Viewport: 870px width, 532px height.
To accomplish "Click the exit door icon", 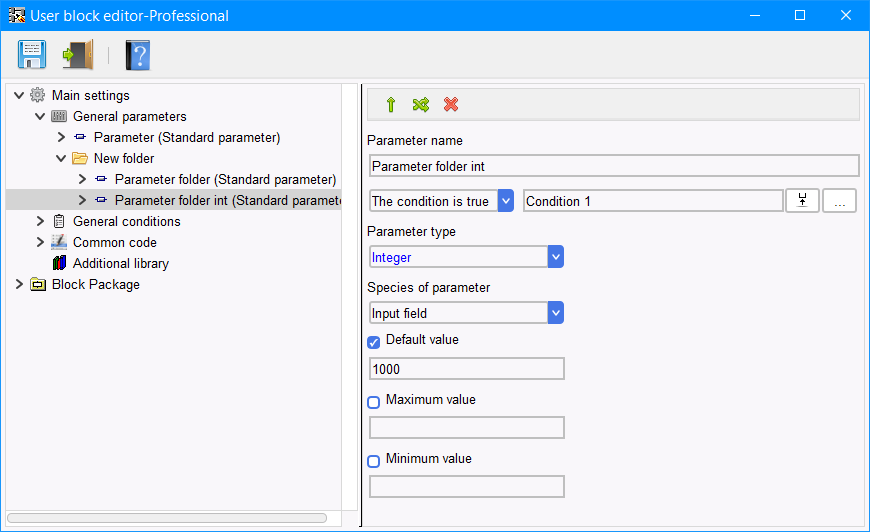I will [x=78, y=54].
